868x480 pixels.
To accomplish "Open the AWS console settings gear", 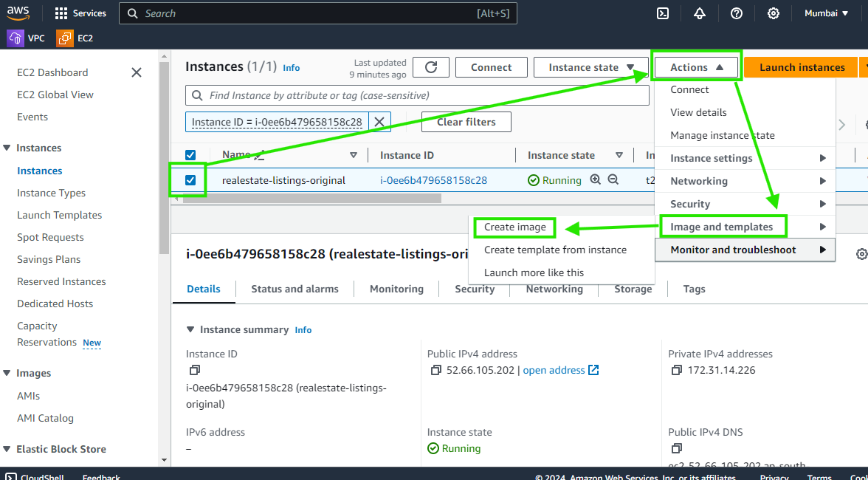I will pos(773,13).
